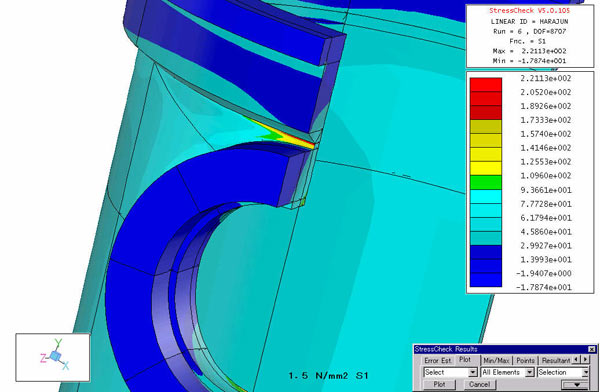This screenshot has height=392, width=600.
Task: Click the green legend color band
Action: (486, 182)
